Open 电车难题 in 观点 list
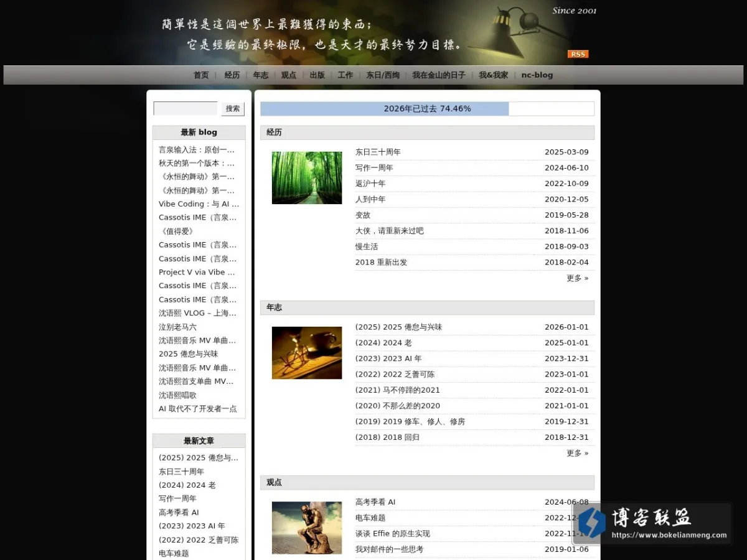The width and height of the screenshot is (747, 560). click(x=370, y=518)
